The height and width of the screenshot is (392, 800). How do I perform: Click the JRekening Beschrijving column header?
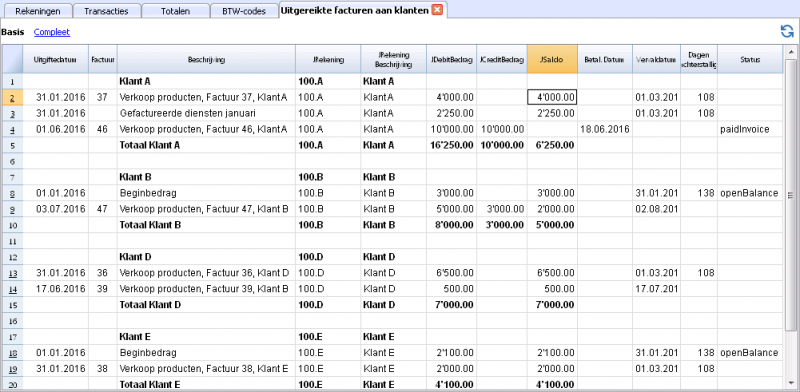(x=393, y=59)
